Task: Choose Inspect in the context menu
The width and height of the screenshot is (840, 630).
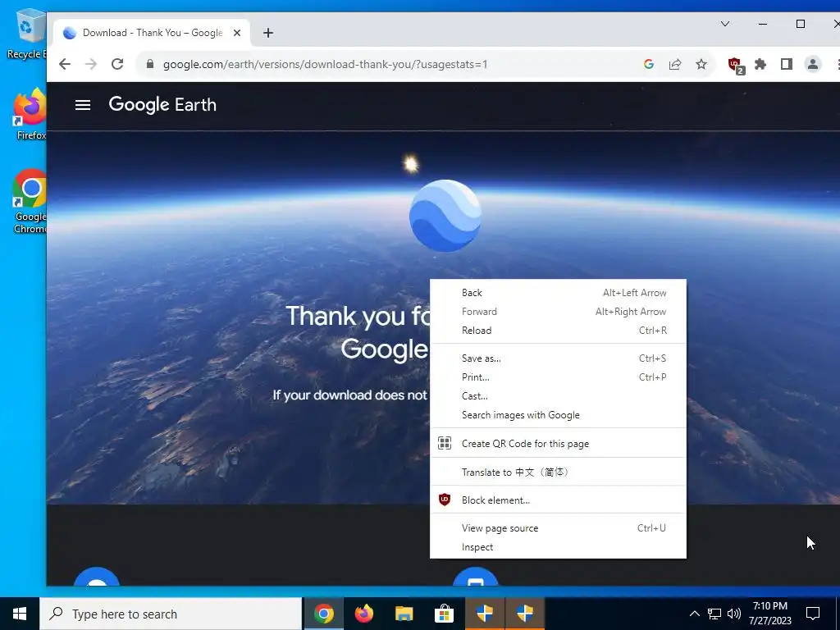Action: (x=558, y=547)
